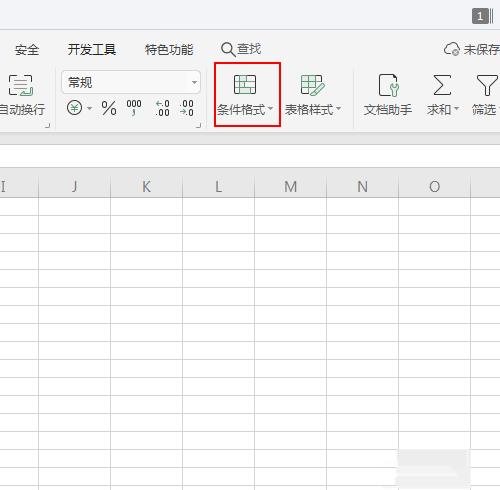Viewport: 500px width, 490px height.
Task: Click the currency ¥ format icon
Action: point(74,108)
